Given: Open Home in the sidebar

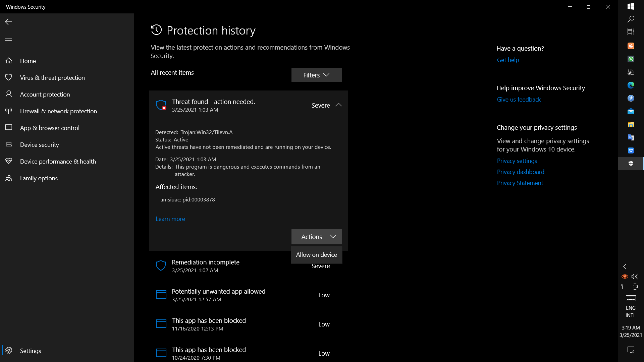Looking at the screenshot, I should click(67, 61).
